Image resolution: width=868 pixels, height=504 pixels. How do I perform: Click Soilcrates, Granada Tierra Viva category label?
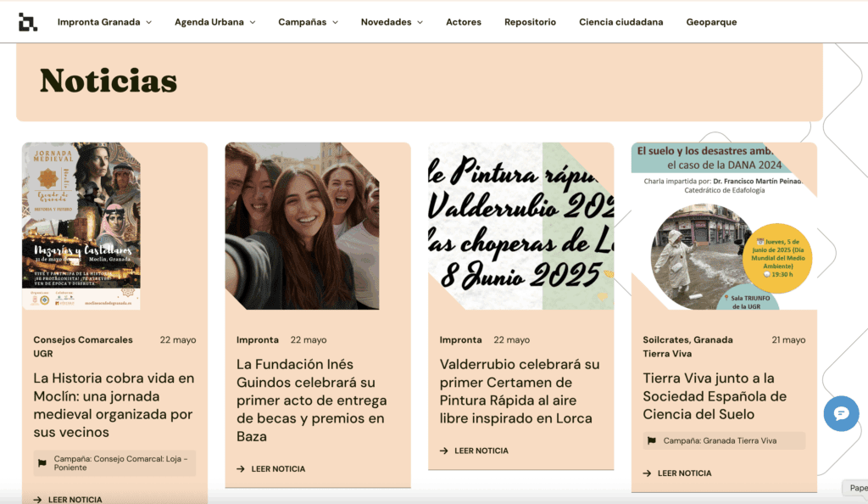point(687,347)
